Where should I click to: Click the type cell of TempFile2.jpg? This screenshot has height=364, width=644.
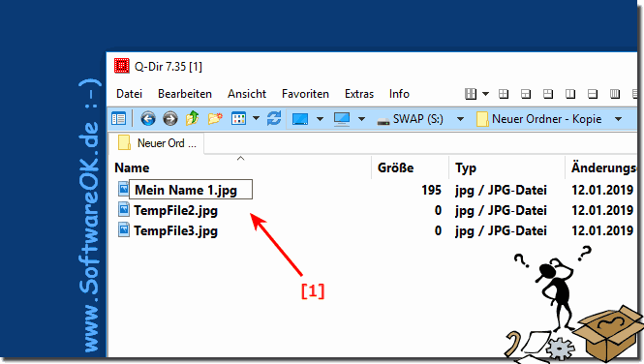click(x=501, y=210)
